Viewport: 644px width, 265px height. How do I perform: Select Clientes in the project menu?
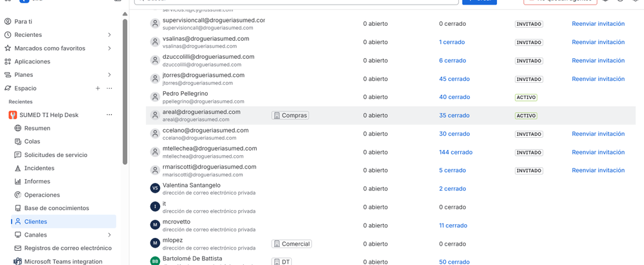pyautogui.click(x=64, y=222)
